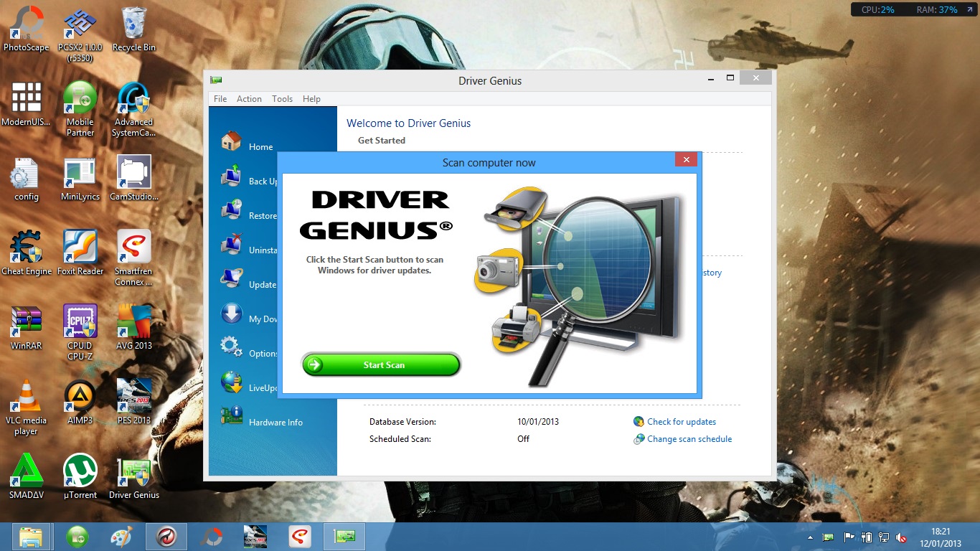The width and height of the screenshot is (980, 551).
Task: Click the Welcome to Driver Genius heading
Action: point(409,123)
